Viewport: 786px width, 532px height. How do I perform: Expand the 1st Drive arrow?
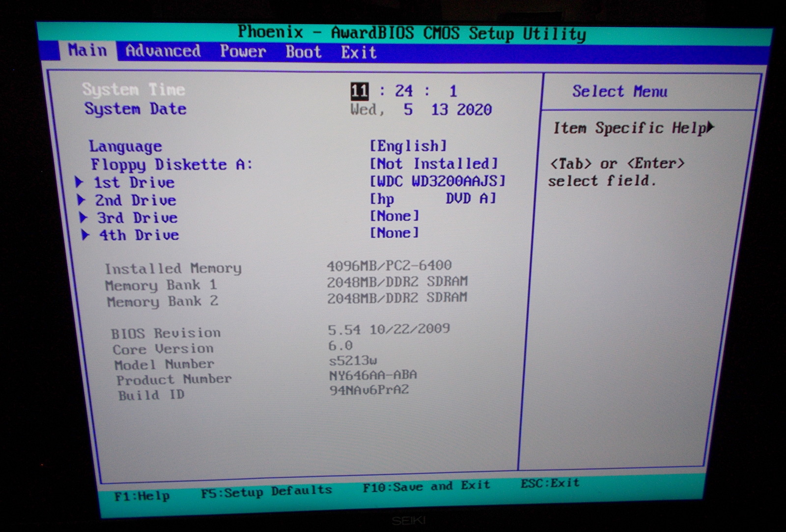pos(79,182)
